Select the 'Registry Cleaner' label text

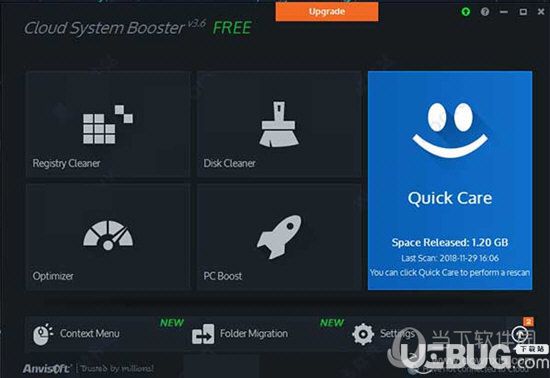[66, 163]
